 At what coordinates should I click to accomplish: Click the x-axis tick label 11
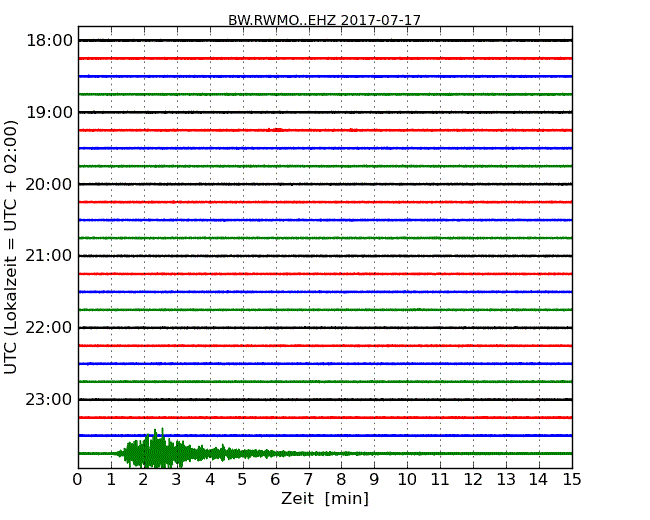[440, 479]
